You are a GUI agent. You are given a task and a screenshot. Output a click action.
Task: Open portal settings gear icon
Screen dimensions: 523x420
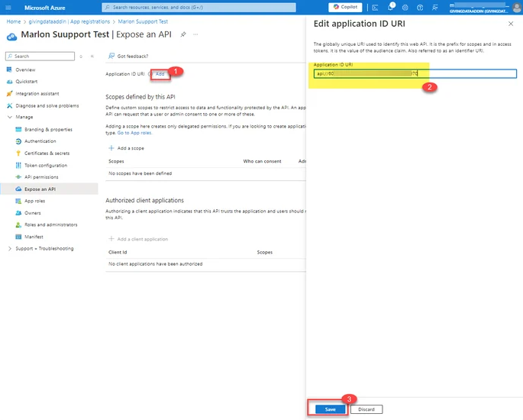(x=405, y=8)
